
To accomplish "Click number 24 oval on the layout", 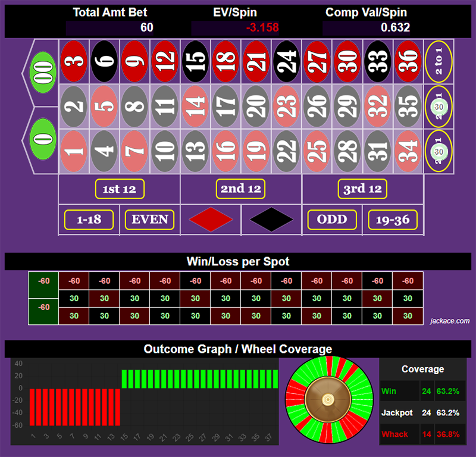I will point(287,62).
